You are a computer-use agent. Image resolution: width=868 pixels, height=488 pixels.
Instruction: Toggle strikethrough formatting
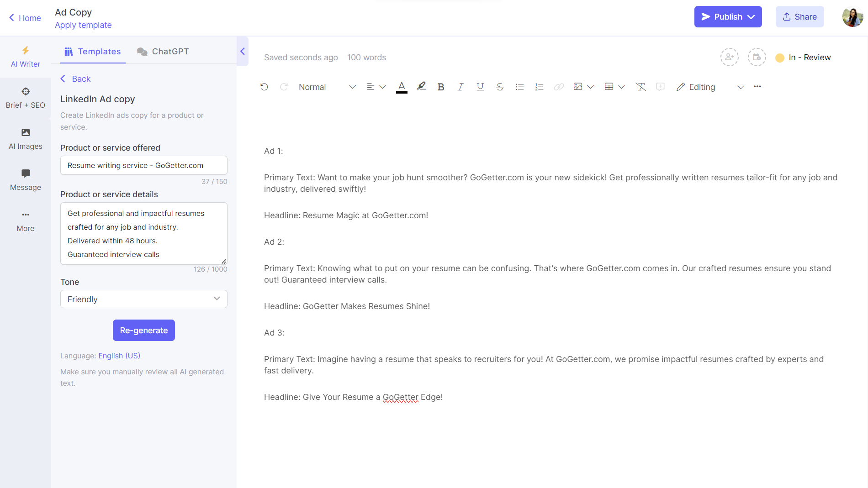click(x=500, y=87)
